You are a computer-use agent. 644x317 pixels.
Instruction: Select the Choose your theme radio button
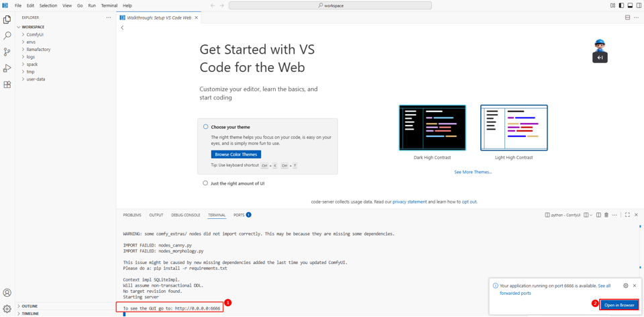206,127
